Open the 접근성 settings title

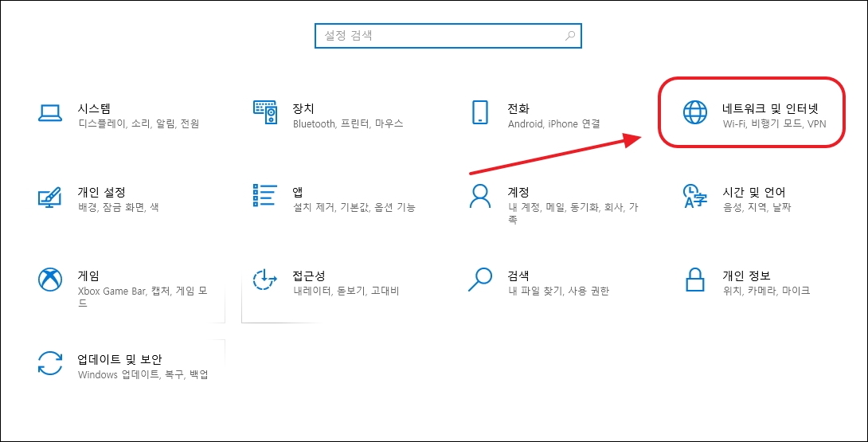(308, 276)
